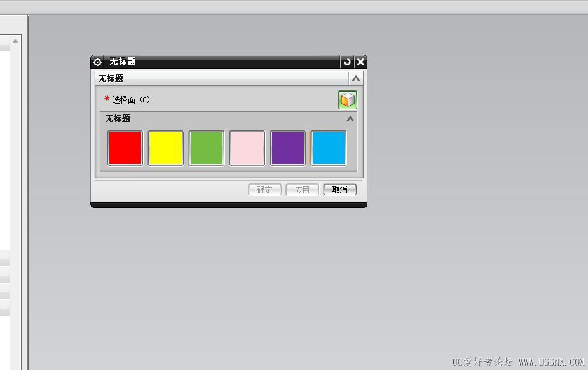Collapse the inner 无标题 color group
This screenshot has width=588, height=370.
pos(350,119)
